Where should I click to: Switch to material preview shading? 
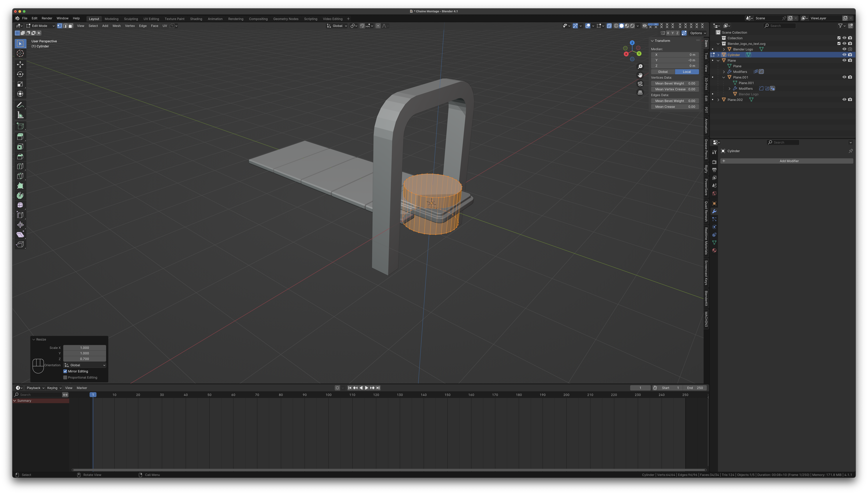[627, 26]
